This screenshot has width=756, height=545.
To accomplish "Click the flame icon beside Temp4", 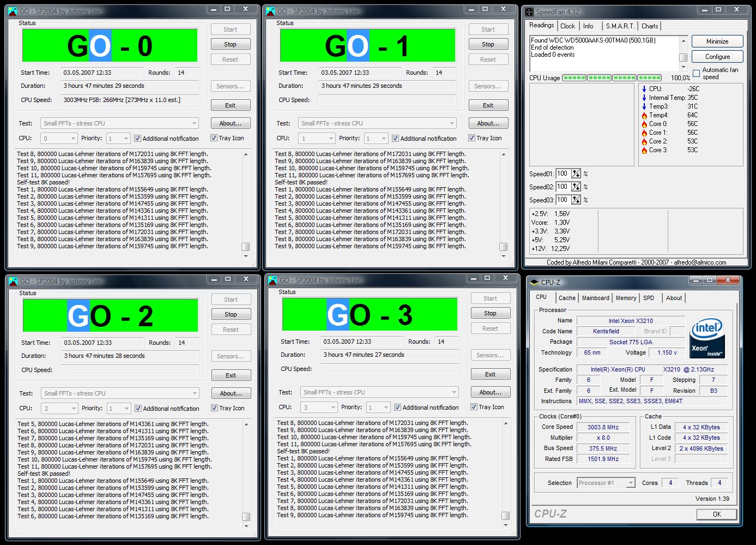I will pyautogui.click(x=644, y=115).
